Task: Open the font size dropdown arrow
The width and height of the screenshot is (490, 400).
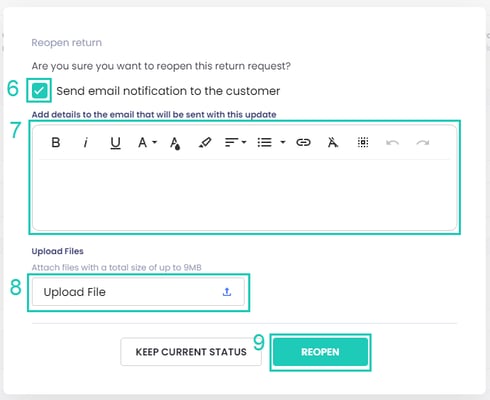Action: 155,142
